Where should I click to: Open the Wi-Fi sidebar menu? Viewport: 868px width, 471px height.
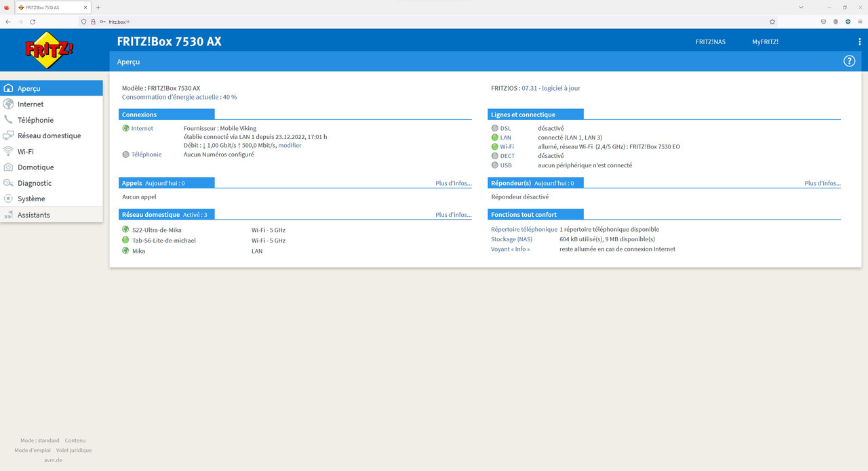[x=52, y=151]
